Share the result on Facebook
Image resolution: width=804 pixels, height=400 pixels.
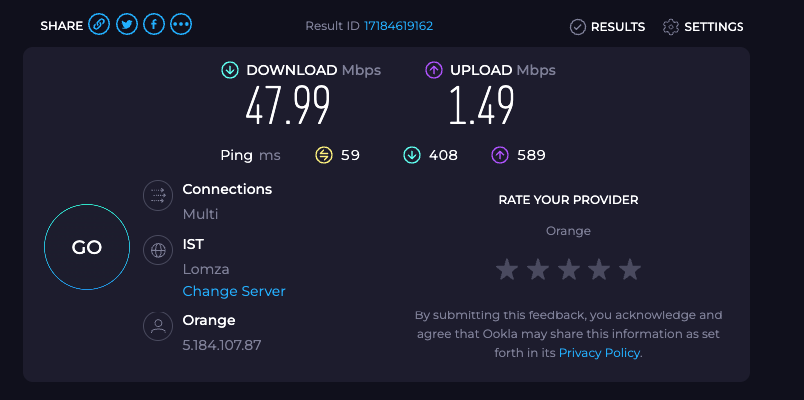pos(154,24)
